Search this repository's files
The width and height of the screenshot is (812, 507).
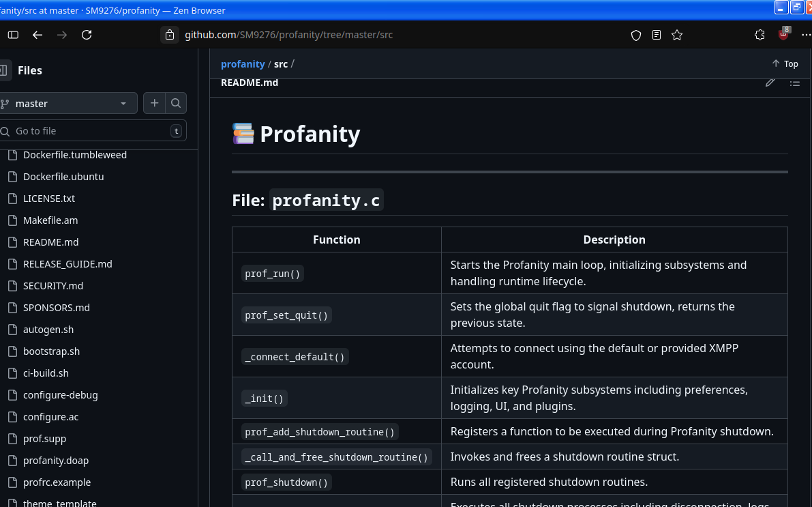[176, 103]
